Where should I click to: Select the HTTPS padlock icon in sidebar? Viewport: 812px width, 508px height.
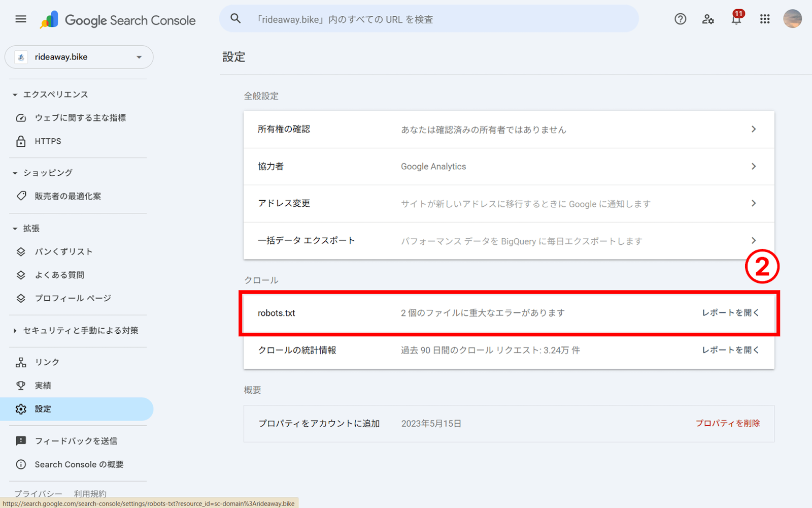click(x=21, y=141)
